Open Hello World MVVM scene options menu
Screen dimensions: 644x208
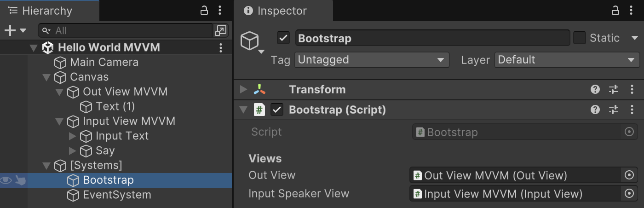[221, 47]
